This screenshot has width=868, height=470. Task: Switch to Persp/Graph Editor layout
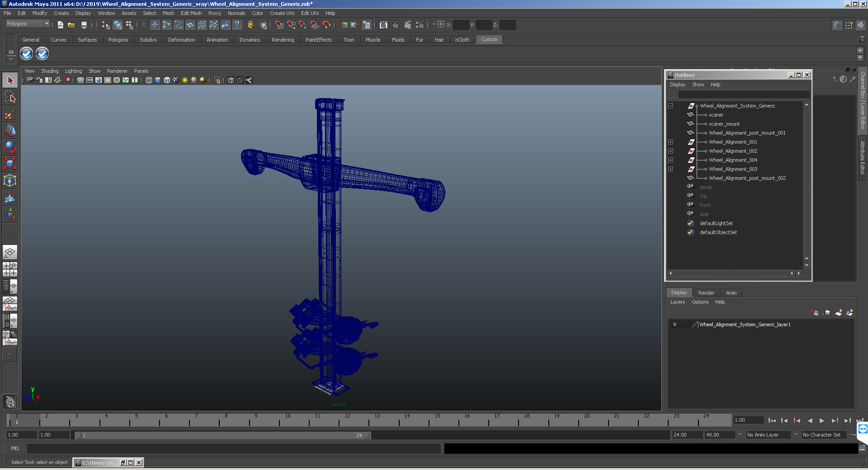pyautogui.click(x=10, y=303)
